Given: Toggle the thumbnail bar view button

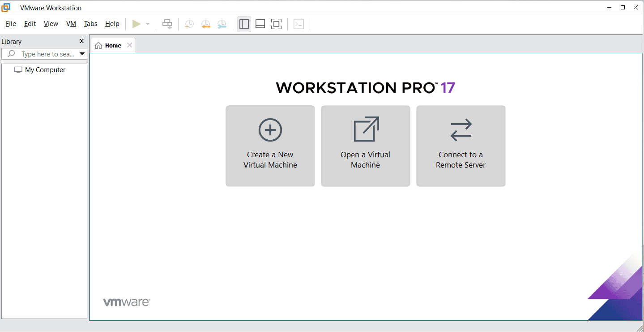Looking at the screenshot, I should [x=260, y=24].
